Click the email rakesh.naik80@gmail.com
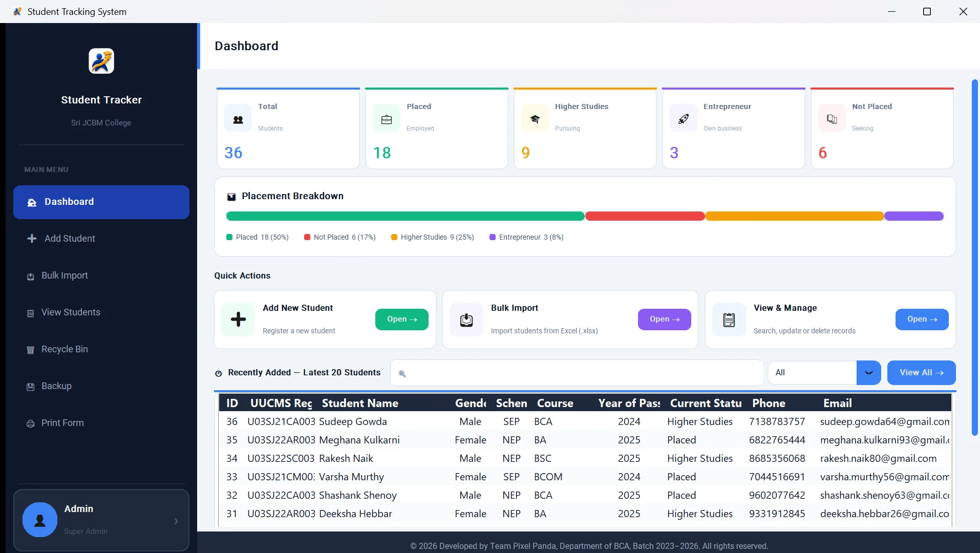Image resolution: width=980 pixels, height=553 pixels. coord(879,458)
